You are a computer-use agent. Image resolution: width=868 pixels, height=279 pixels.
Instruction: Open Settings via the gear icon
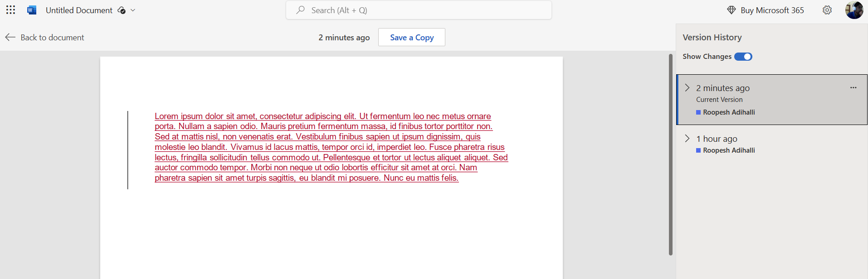827,10
